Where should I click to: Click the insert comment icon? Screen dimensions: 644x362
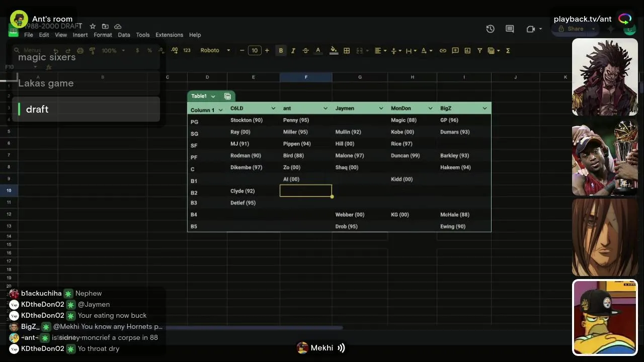coord(455,50)
